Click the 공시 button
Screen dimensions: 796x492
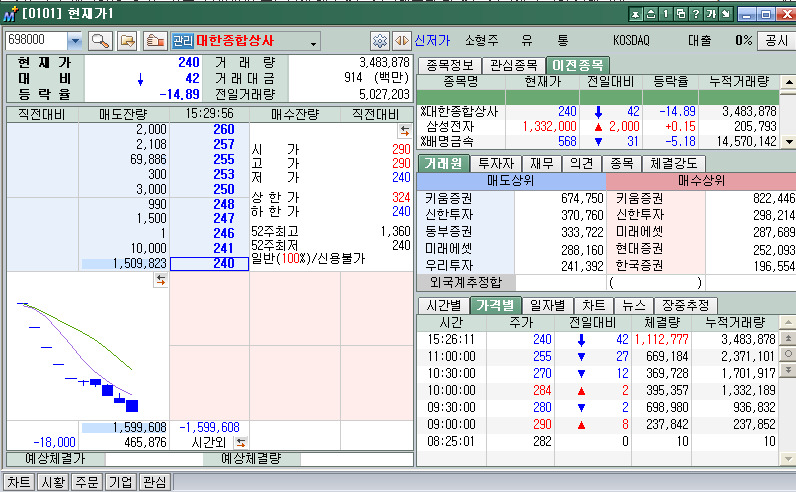tap(776, 41)
